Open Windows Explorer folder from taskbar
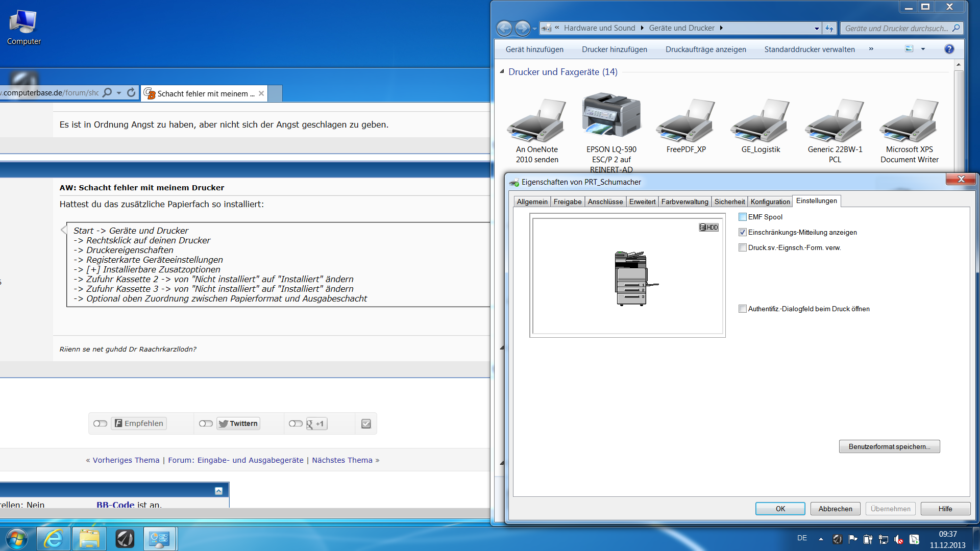The image size is (980, 551). 89,538
